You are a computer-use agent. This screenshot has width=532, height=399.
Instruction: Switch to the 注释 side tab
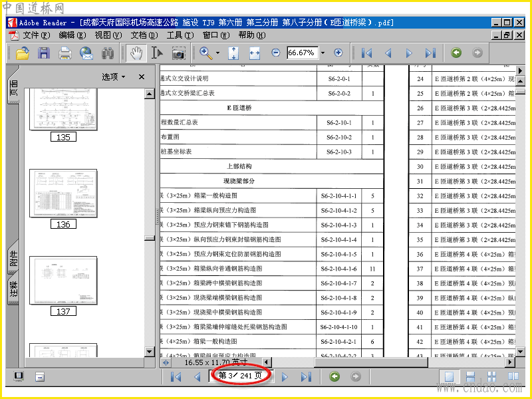click(x=13, y=289)
